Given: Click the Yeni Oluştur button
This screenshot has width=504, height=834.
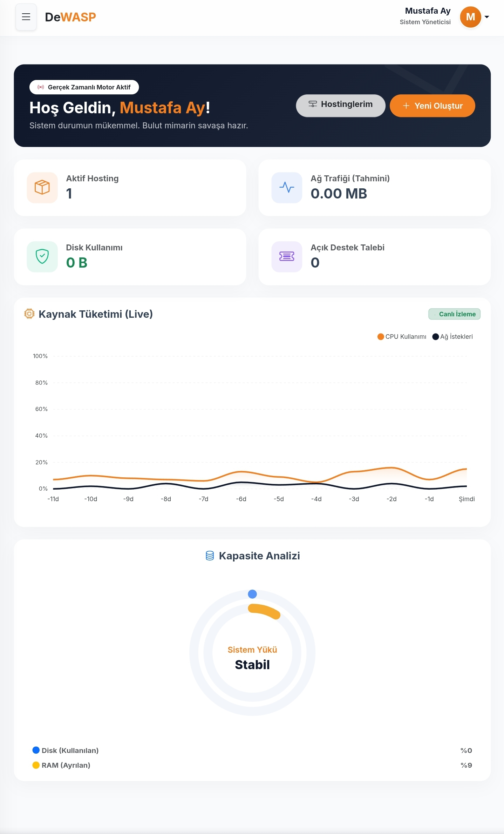Looking at the screenshot, I should point(433,106).
